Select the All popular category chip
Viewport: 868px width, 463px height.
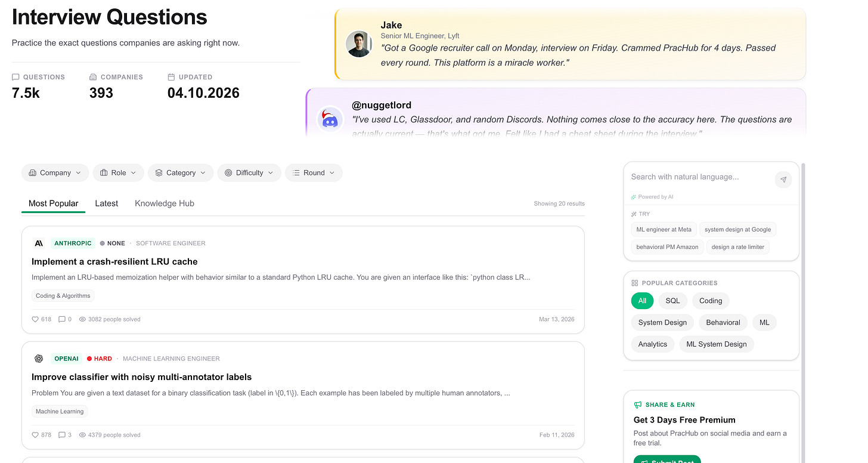[x=642, y=301]
